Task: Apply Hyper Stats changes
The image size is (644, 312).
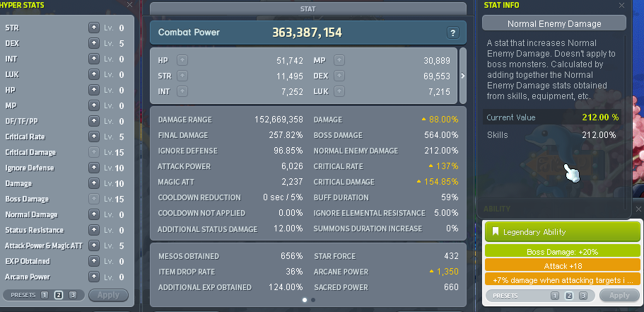Action: pos(108,295)
